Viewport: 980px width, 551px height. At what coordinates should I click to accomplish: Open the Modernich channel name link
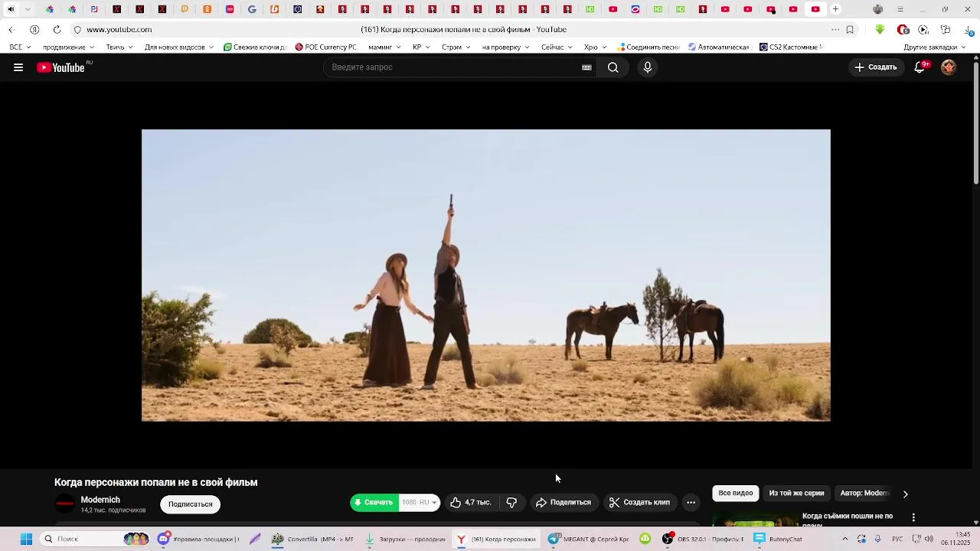[100, 500]
